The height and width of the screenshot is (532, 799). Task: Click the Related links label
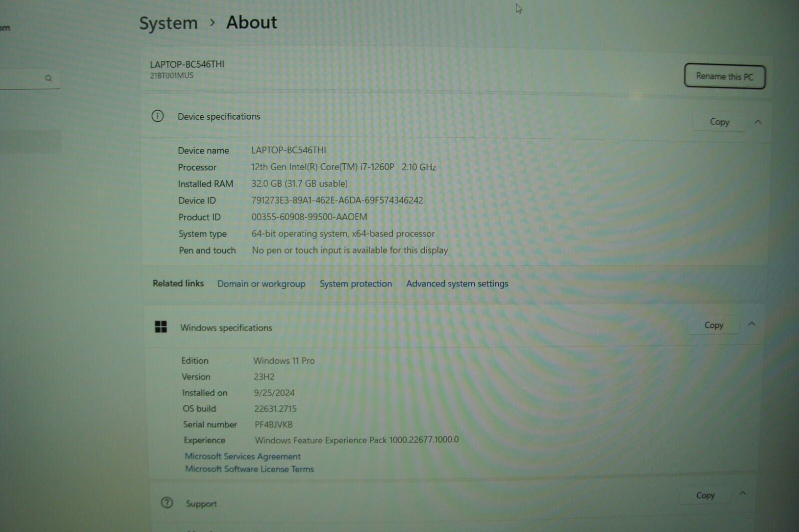(178, 283)
